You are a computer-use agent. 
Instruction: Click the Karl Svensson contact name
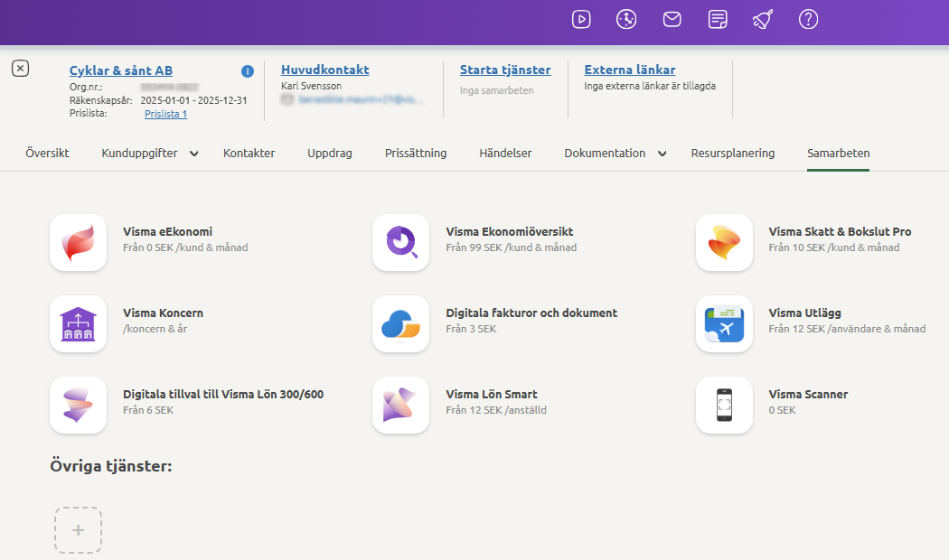pyautogui.click(x=311, y=86)
